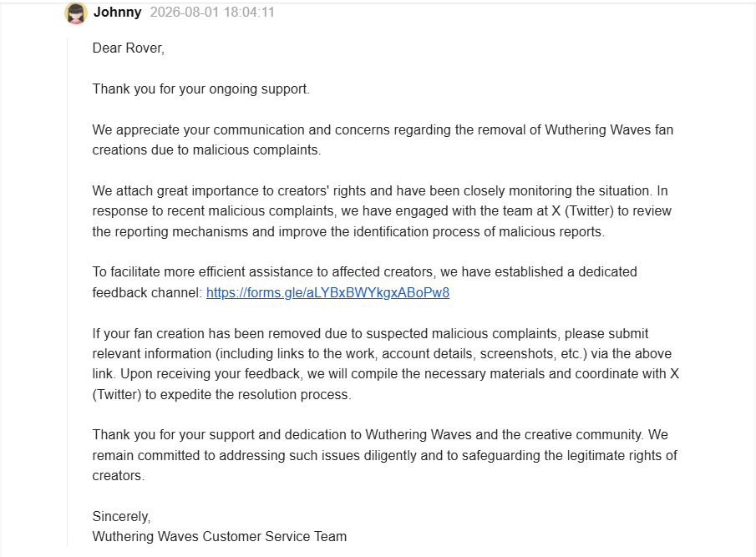
Task: Click the 'feedback channel:' label text
Action: (x=147, y=292)
